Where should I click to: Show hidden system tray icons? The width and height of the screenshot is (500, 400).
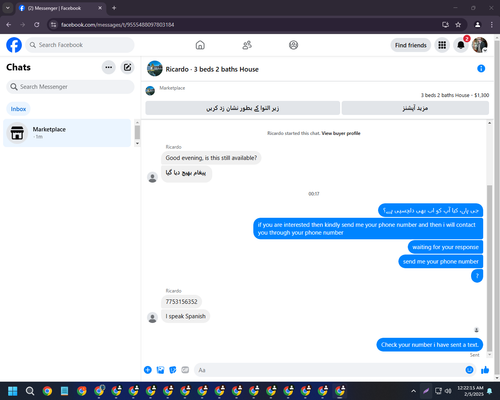point(414,391)
